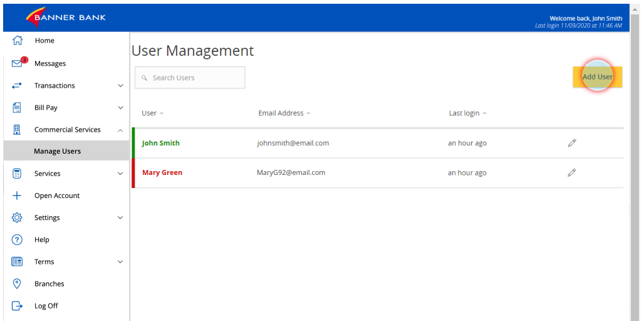The width and height of the screenshot is (644, 321).
Task: Expand the Terms menu chevron
Action: [x=120, y=262]
